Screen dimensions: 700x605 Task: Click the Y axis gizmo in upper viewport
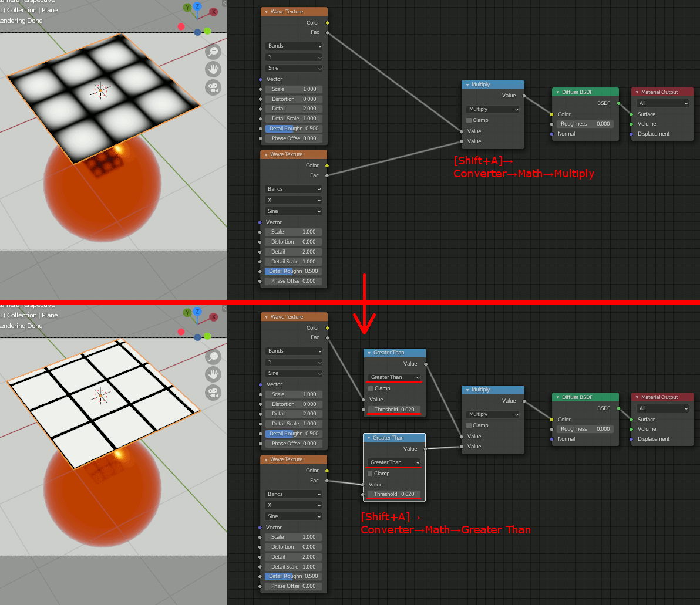point(187,8)
